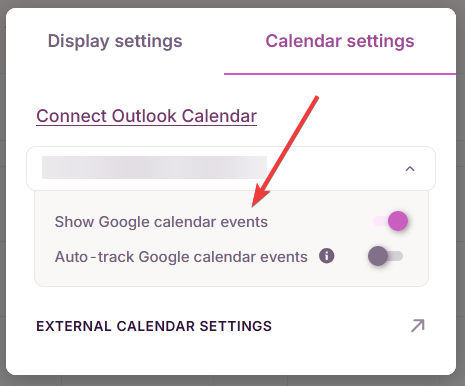The image size is (465, 386).
Task: Click empty area of the account dropdown box
Action: click(333, 168)
